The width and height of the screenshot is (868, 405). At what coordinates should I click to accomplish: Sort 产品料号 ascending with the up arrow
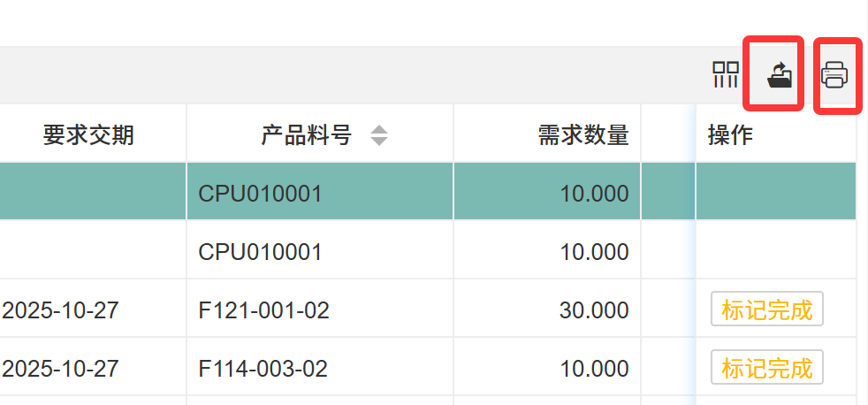(x=379, y=129)
